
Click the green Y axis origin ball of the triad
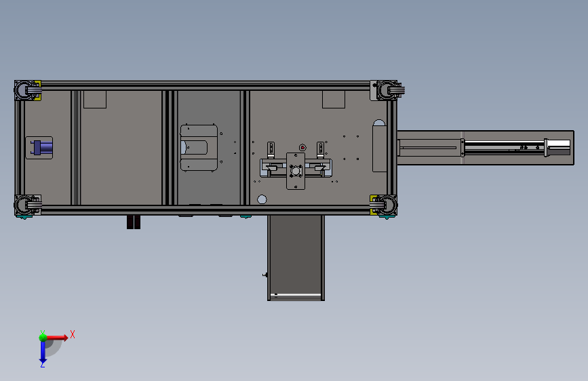tap(43, 337)
